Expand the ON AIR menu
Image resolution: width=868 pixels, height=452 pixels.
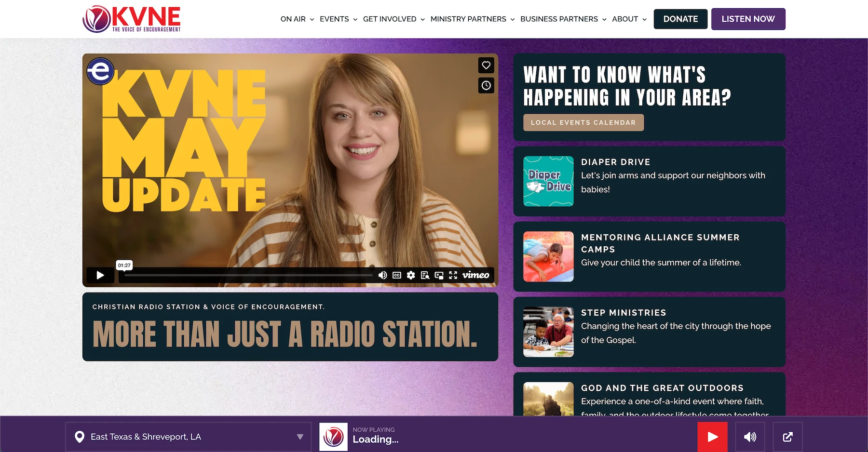[x=297, y=19]
